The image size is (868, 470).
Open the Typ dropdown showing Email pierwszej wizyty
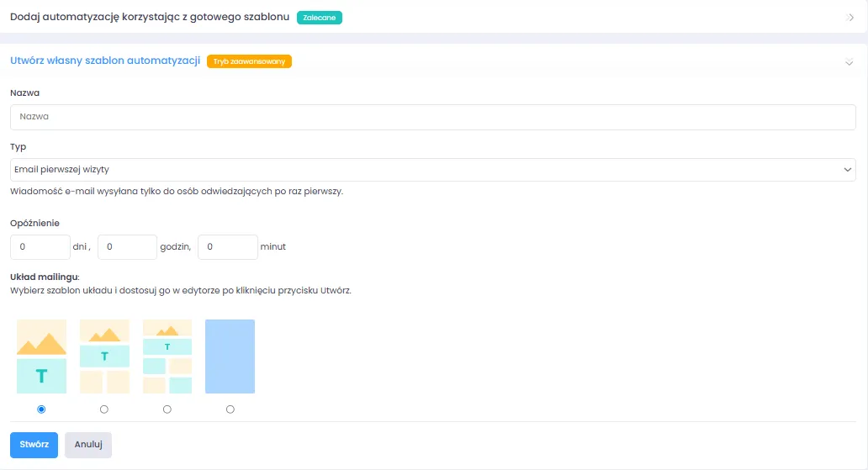coord(433,170)
